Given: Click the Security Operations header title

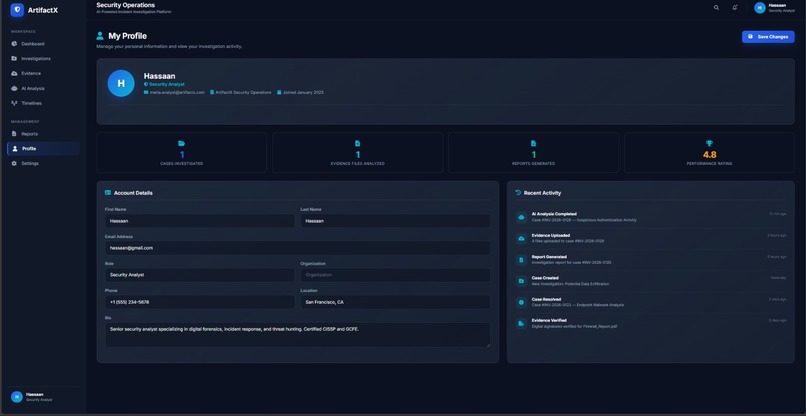Looking at the screenshot, I should 125,5.
